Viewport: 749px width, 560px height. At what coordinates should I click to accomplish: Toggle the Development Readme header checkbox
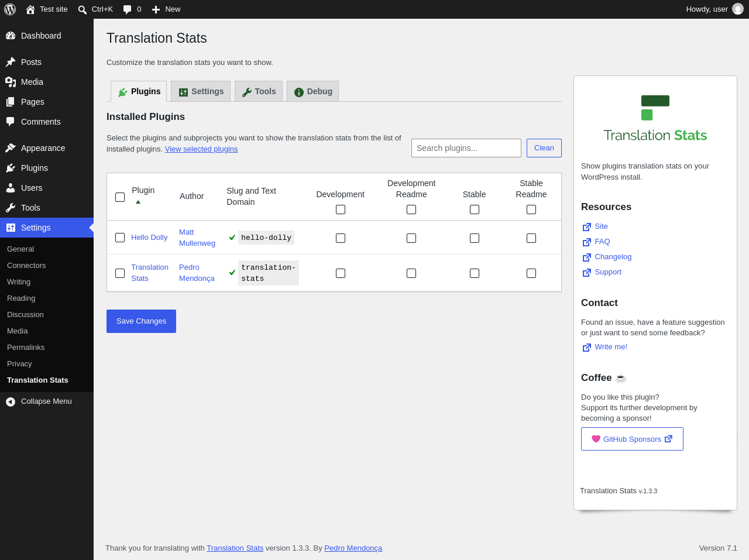pos(411,209)
